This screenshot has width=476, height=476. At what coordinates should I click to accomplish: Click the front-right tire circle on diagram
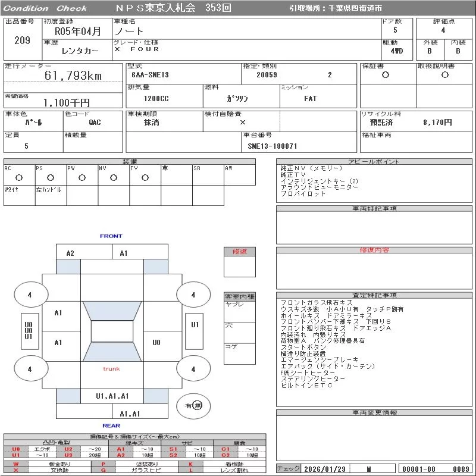pos(193,295)
